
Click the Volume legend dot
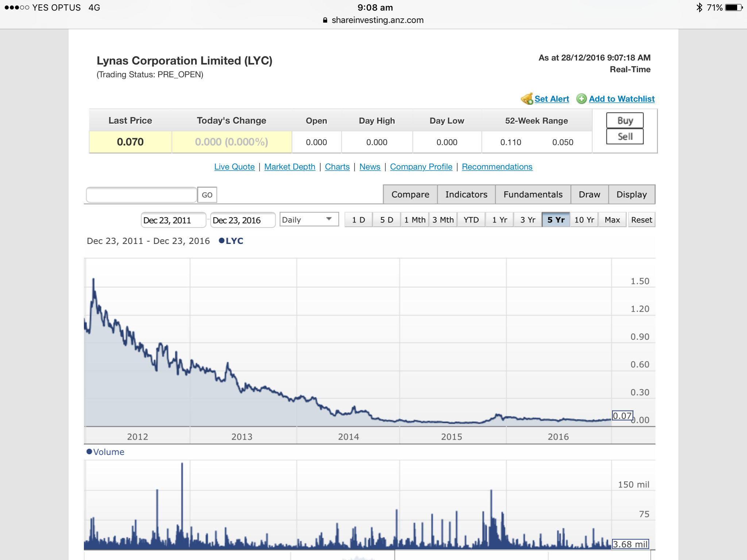[x=89, y=451]
